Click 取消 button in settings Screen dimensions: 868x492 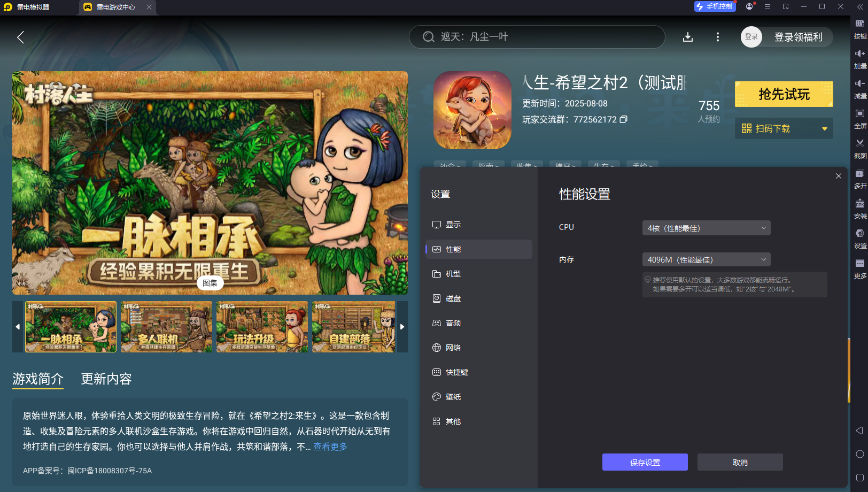740,462
